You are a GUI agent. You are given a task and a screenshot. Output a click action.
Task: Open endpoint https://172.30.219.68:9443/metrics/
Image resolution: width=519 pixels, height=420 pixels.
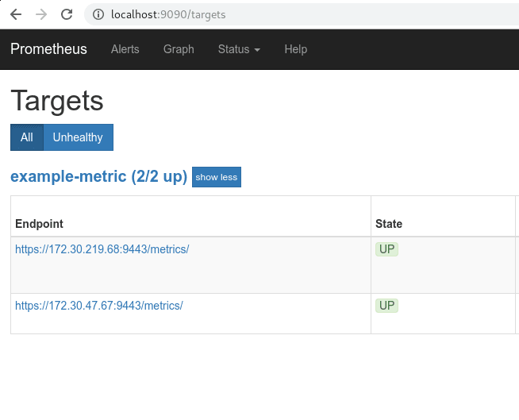(102, 249)
